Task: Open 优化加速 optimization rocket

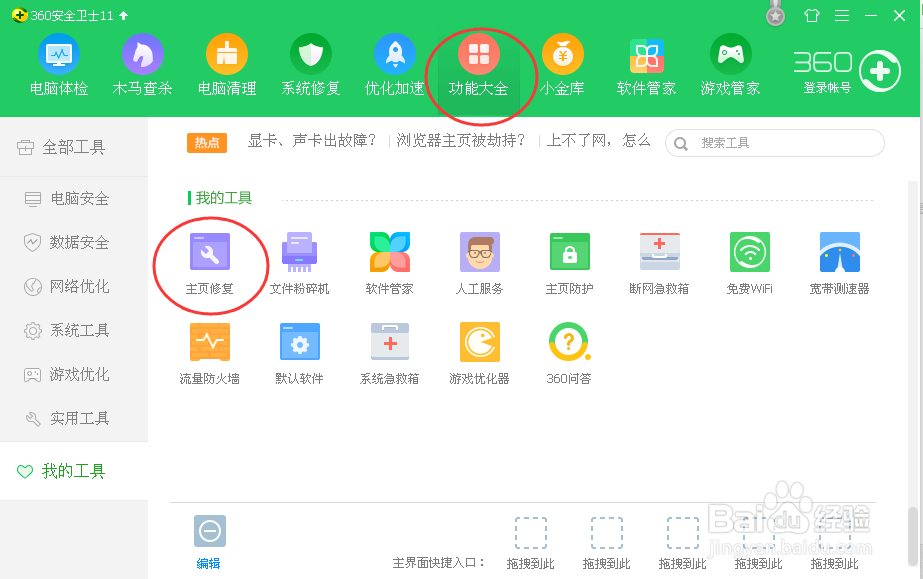Action: coord(394,66)
